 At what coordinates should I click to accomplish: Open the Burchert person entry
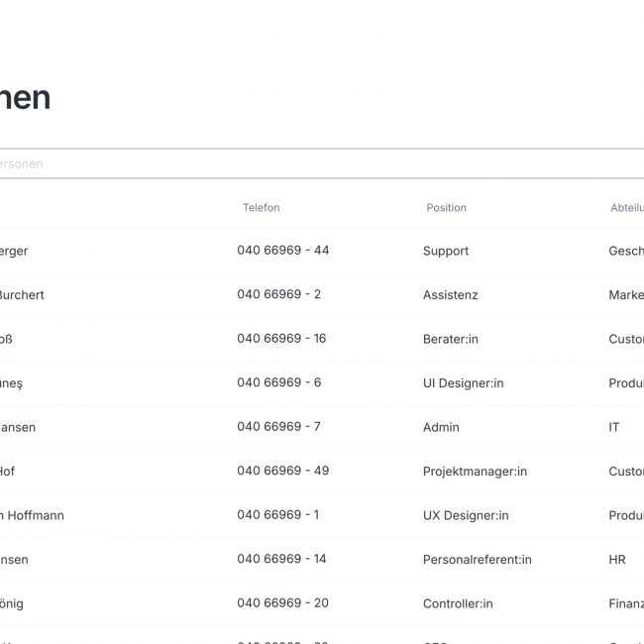pos(20,295)
